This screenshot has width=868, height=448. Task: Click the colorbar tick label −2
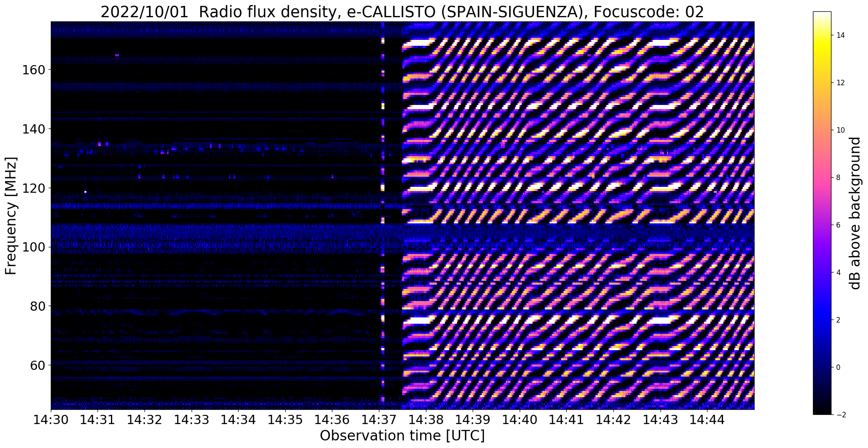pos(841,415)
